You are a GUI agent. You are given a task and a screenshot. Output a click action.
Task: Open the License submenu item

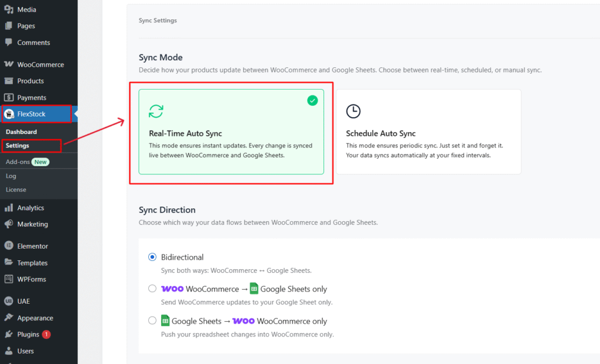pyautogui.click(x=16, y=190)
